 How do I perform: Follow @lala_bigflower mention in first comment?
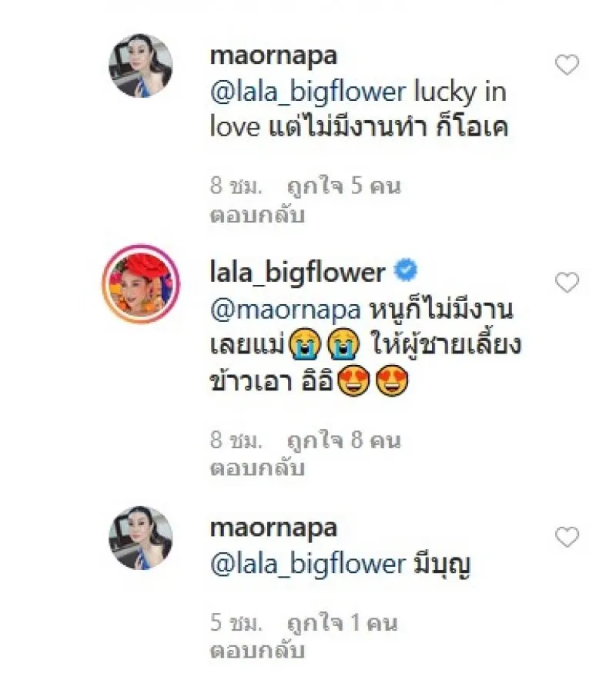tap(308, 92)
